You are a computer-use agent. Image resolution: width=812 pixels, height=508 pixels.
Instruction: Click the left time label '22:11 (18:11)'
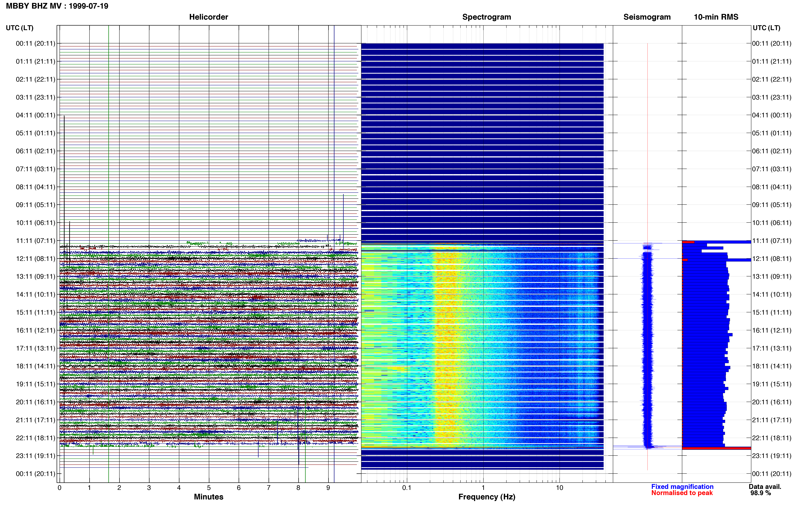(x=36, y=438)
